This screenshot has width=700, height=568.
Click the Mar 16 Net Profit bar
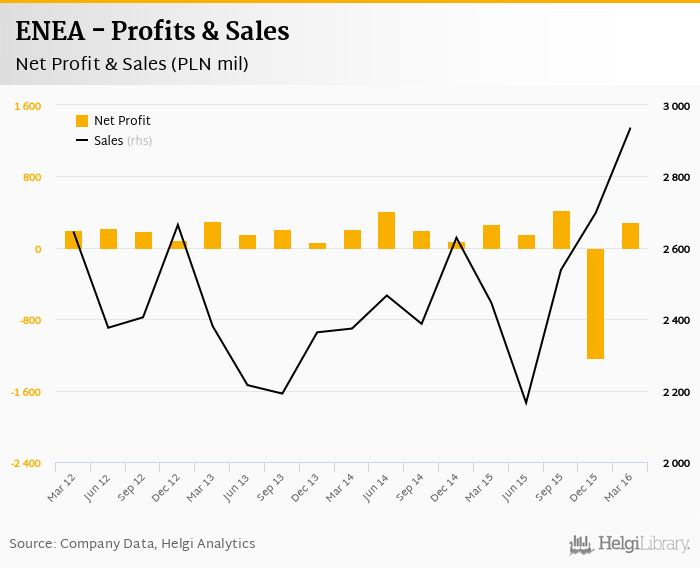point(630,236)
